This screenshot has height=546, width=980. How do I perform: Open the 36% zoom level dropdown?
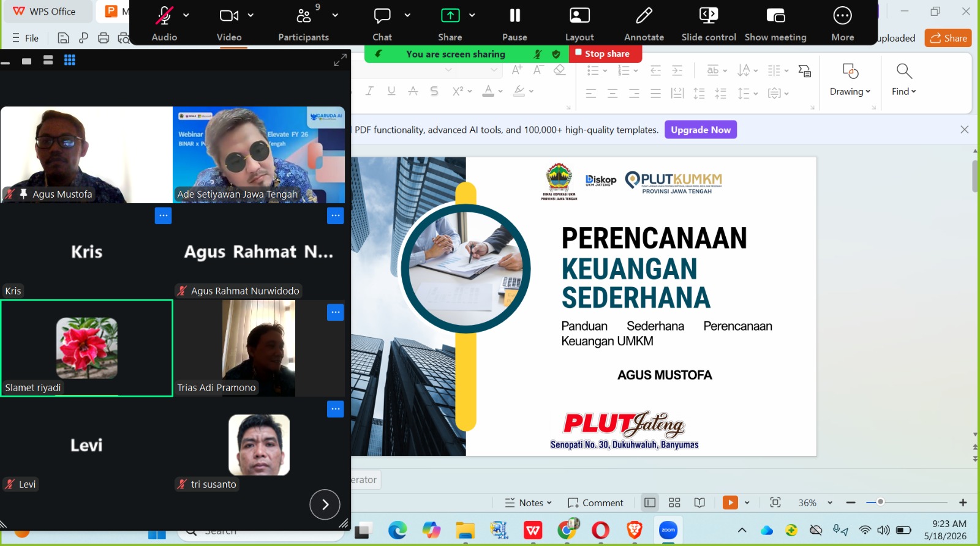pos(830,503)
